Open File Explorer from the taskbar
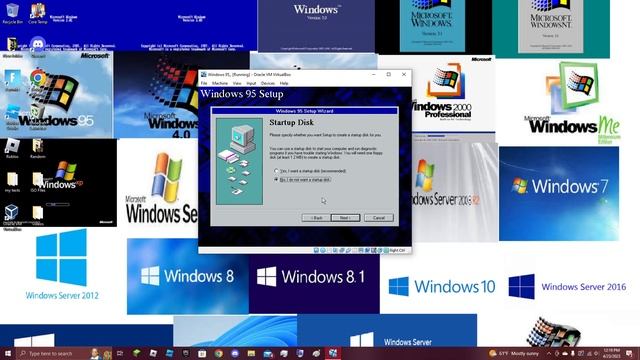Image resolution: width=640 pixels, height=360 pixels. (x=251, y=353)
